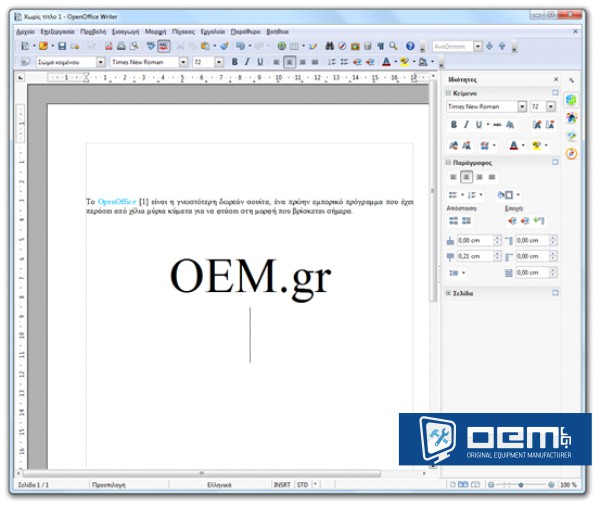Open font size 72 dropdown in toolbar
The width and height of the screenshot is (600, 507).
tap(219, 62)
